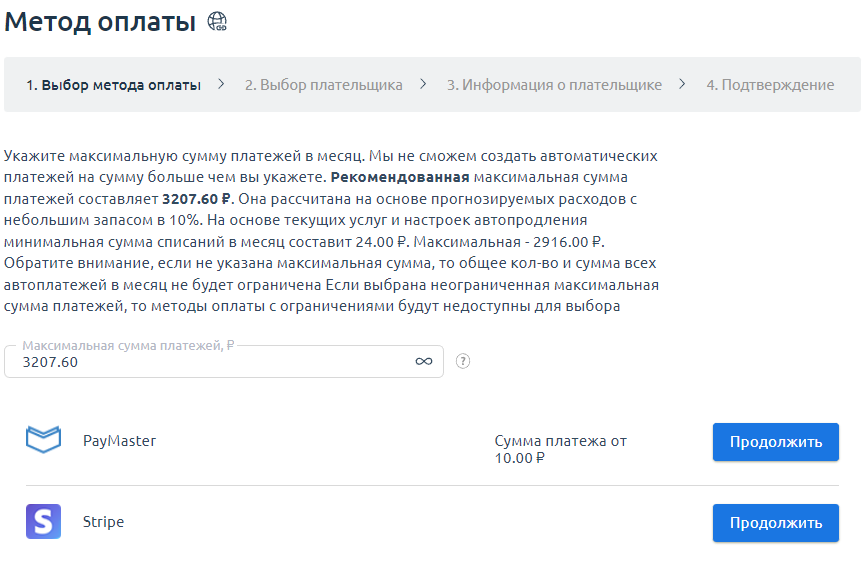The width and height of the screenshot is (865, 562).
Task: Click the Stripe purple S logo
Action: pos(43,522)
